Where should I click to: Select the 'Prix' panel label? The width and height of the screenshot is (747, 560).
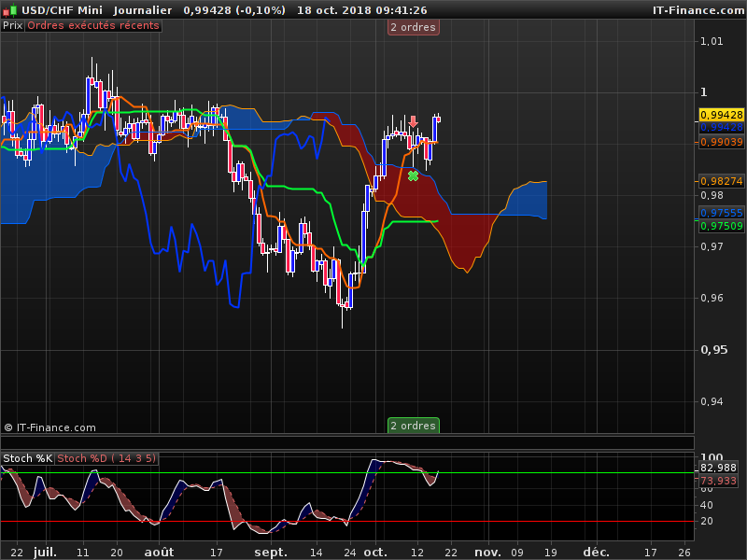pos(12,25)
